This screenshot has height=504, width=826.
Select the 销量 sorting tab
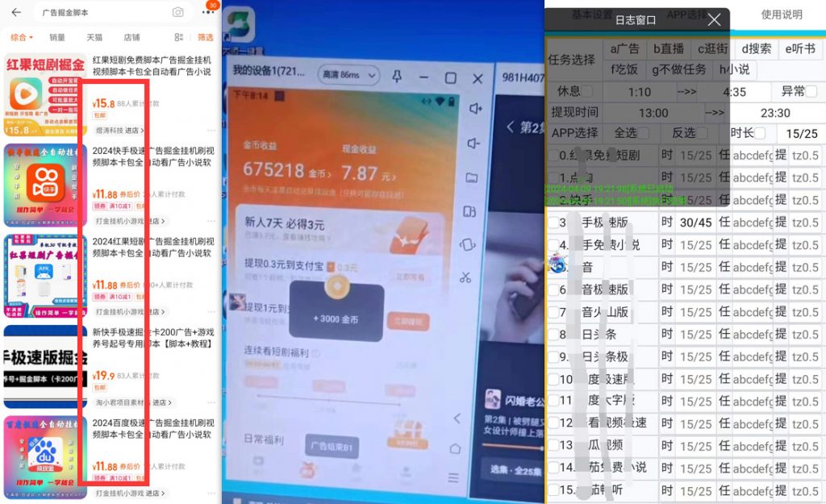[x=57, y=37]
